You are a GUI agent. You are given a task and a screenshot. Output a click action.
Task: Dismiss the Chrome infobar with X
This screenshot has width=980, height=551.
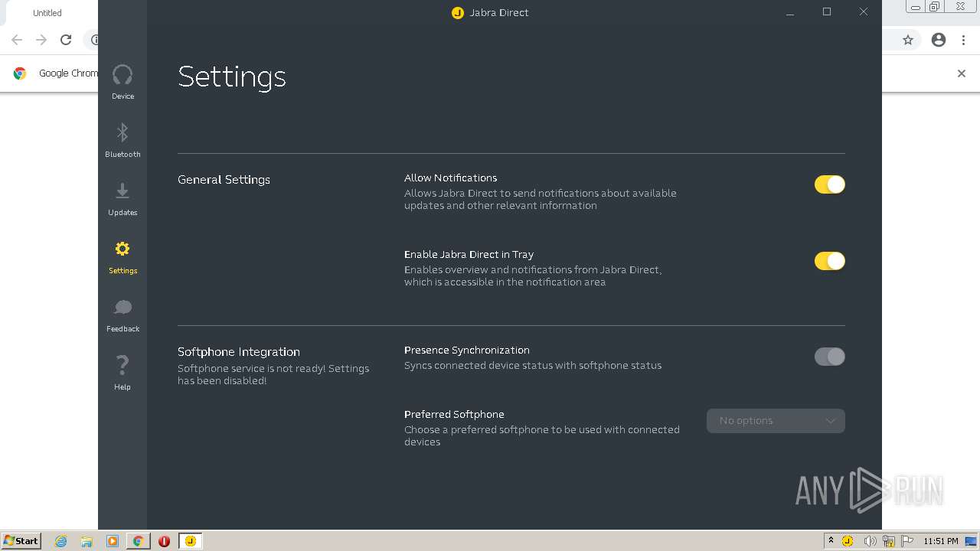pyautogui.click(x=962, y=73)
